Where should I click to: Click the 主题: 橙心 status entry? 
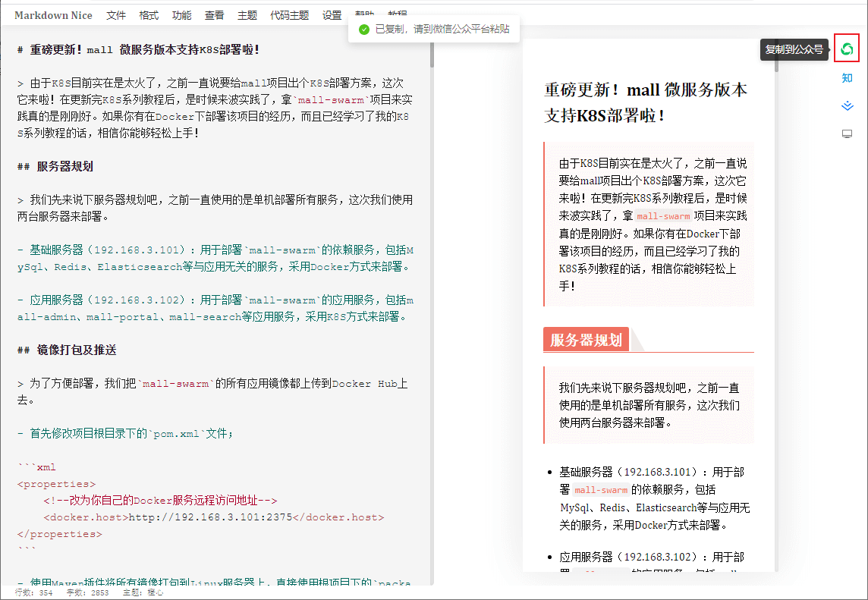point(143,592)
